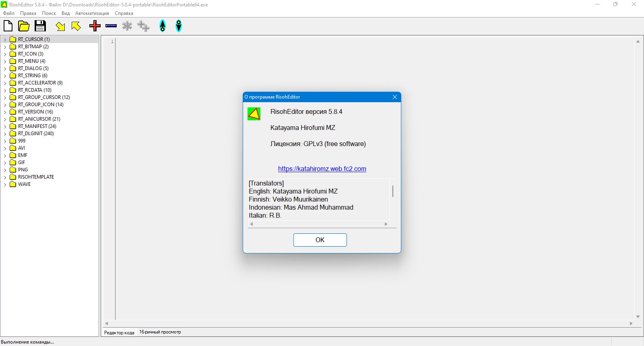Select the RT_DLGINIT (240) tree item
Screen dimensions: 644x346
(x=36, y=134)
